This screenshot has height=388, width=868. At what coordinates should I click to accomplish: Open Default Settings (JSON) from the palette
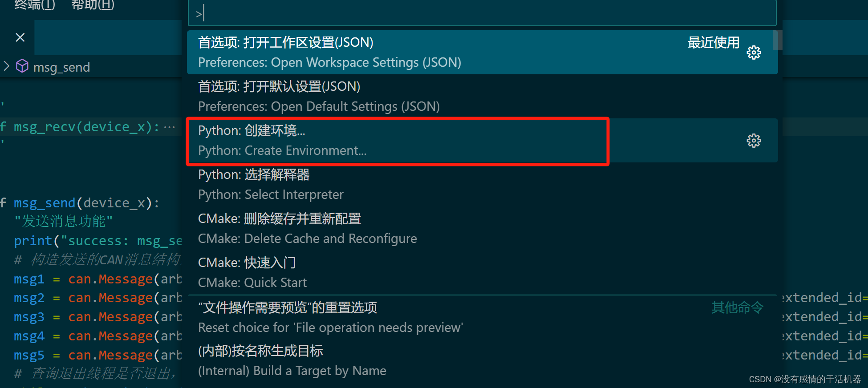pyautogui.click(x=312, y=96)
